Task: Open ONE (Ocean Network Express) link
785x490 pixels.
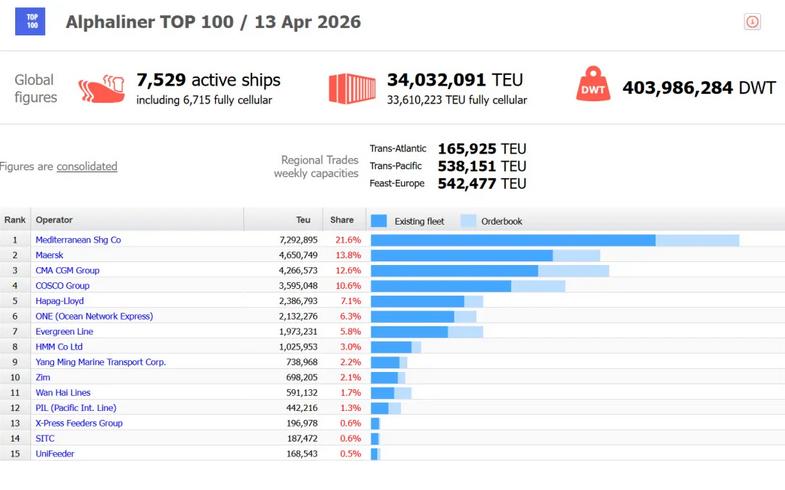Action: click(94, 316)
